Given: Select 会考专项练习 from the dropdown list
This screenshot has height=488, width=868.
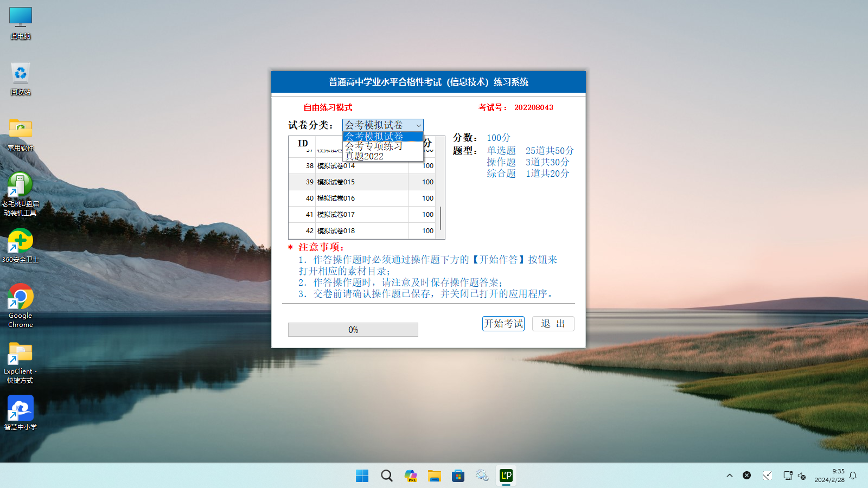Looking at the screenshot, I should pyautogui.click(x=374, y=146).
